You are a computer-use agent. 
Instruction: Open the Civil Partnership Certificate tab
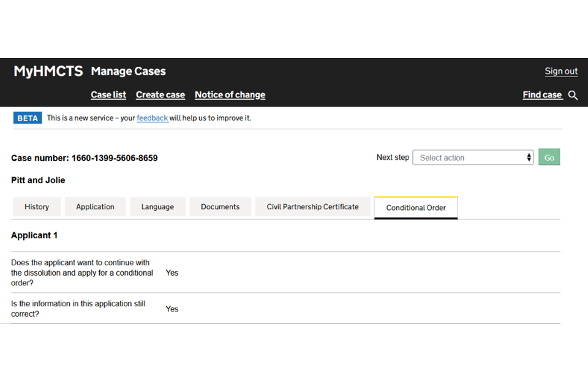click(x=312, y=207)
